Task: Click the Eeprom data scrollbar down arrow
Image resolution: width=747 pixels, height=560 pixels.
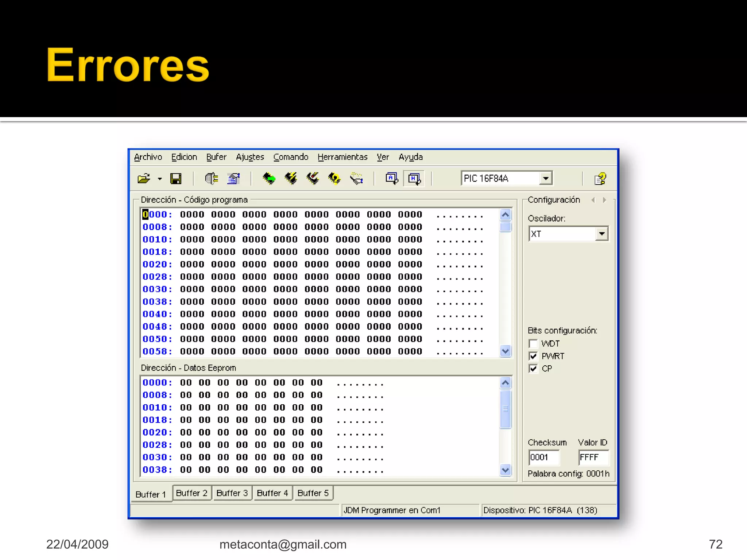Action: (x=506, y=470)
